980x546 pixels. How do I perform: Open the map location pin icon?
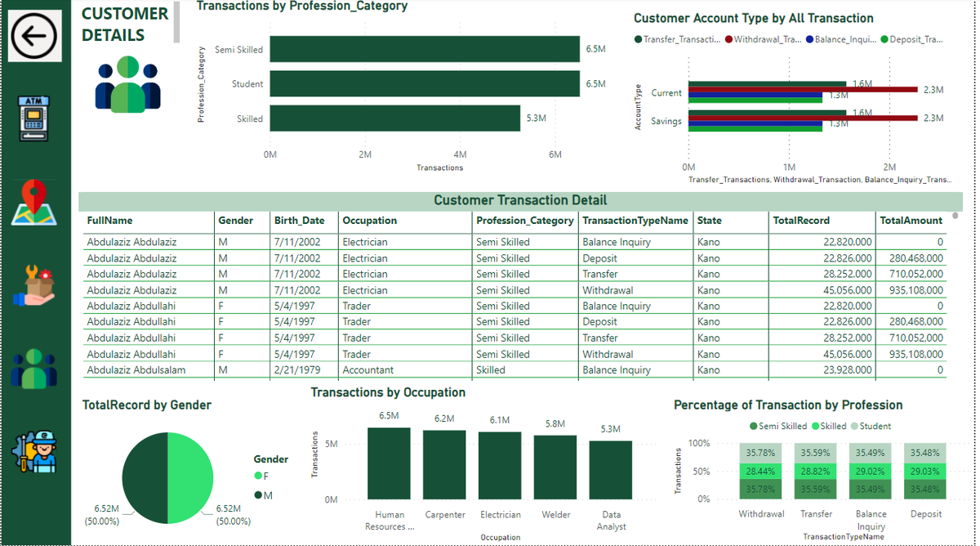(x=34, y=204)
